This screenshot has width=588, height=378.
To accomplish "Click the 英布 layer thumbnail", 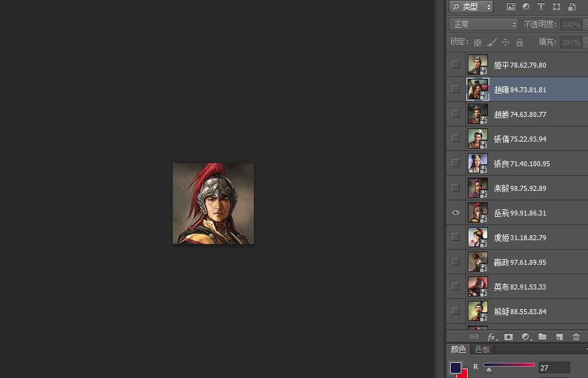I will pyautogui.click(x=478, y=286).
